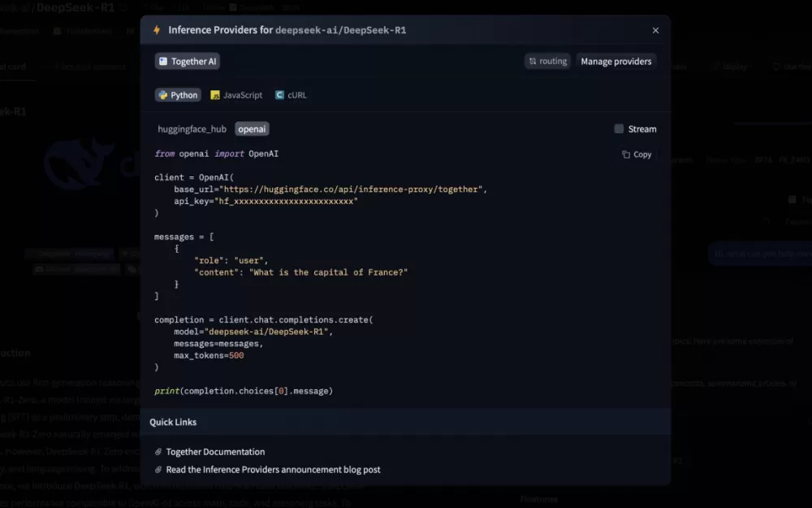Click the max_tokens value 500

pyautogui.click(x=236, y=356)
